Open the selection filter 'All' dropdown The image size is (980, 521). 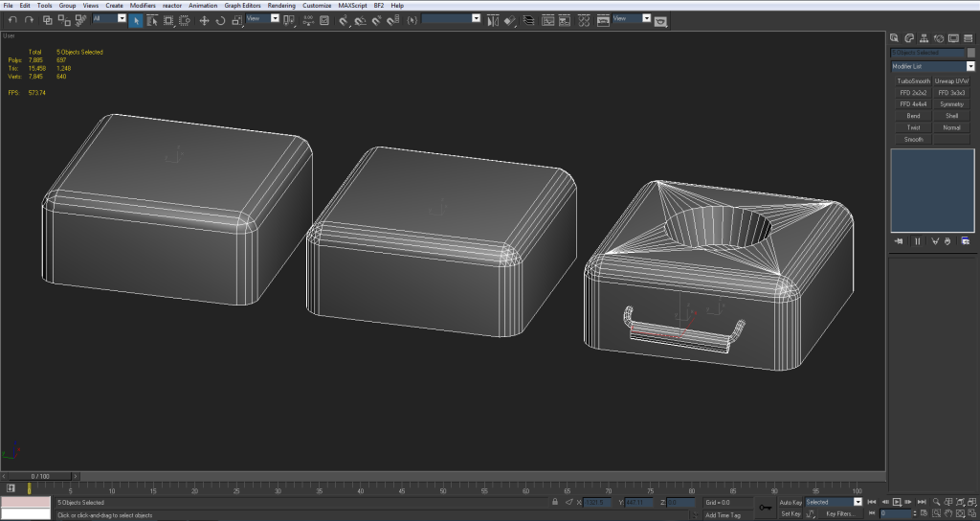click(122, 18)
